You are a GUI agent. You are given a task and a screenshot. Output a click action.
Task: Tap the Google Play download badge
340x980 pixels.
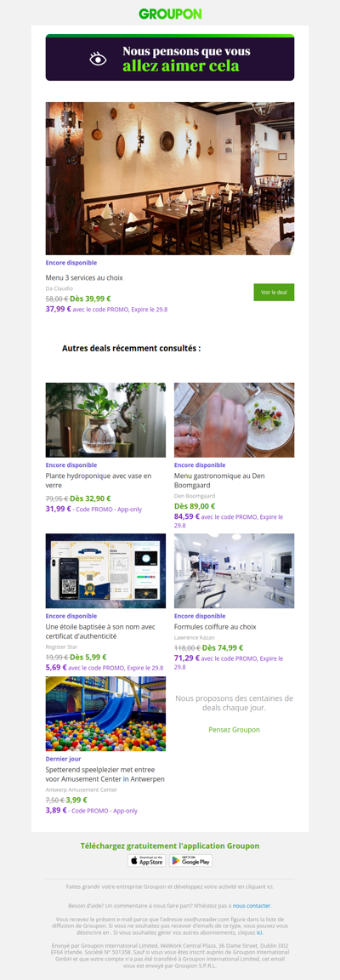pos(190,861)
